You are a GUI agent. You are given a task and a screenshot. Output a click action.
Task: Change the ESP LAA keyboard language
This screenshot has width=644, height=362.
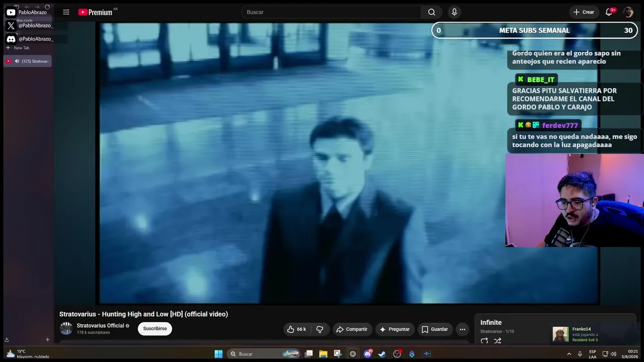(593, 354)
